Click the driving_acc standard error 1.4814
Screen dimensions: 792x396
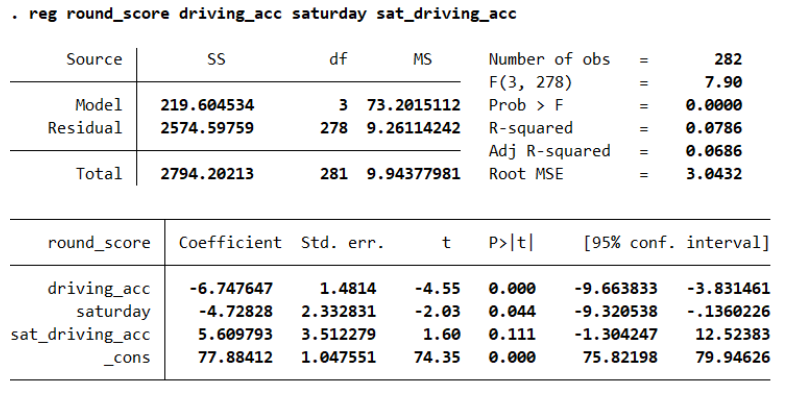pos(348,288)
